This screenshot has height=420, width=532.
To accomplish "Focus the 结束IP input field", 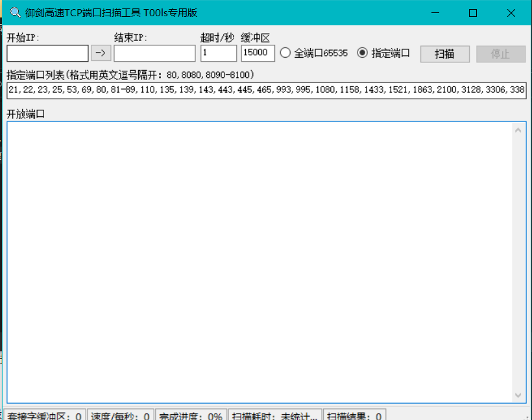I will [x=154, y=53].
